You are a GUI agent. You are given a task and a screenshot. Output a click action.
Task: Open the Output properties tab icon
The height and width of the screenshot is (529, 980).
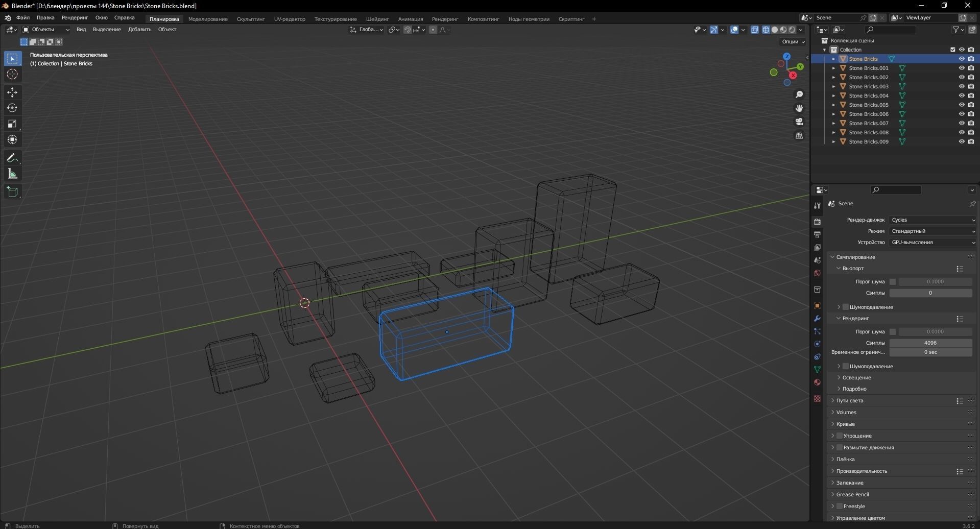[x=817, y=234]
